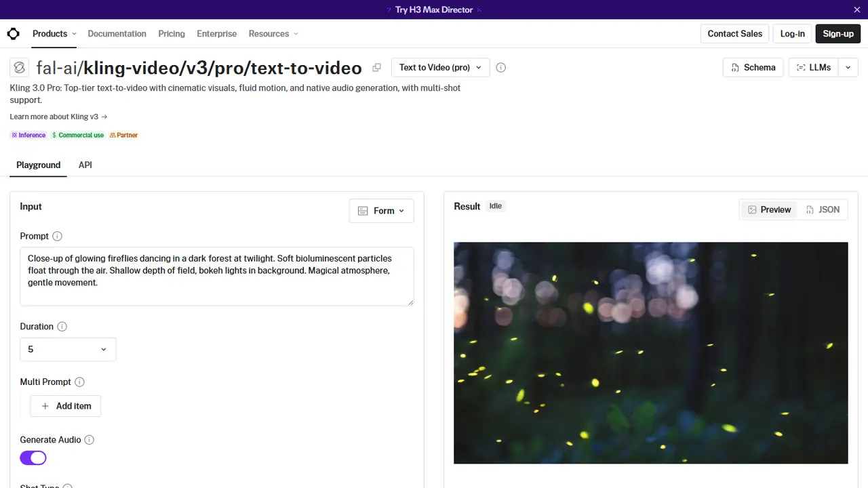Open the Schema button
The height and width of the screenshot is (488, 868).
tap(753, 68)
